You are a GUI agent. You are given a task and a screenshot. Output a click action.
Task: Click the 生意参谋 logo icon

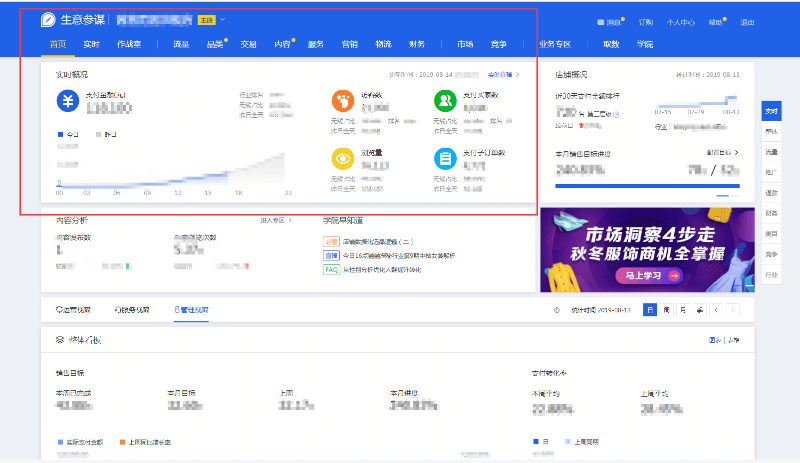pos(49,20)
